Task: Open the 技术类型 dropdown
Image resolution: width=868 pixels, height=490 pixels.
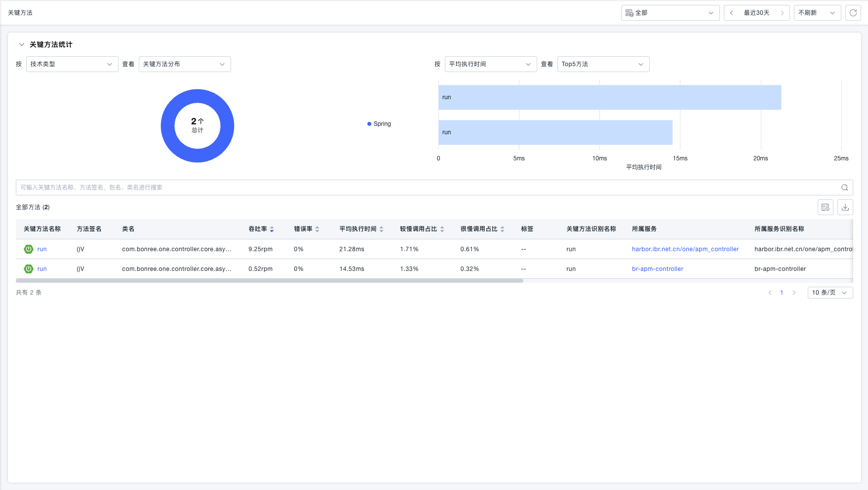Action: (x=72, y=64)
